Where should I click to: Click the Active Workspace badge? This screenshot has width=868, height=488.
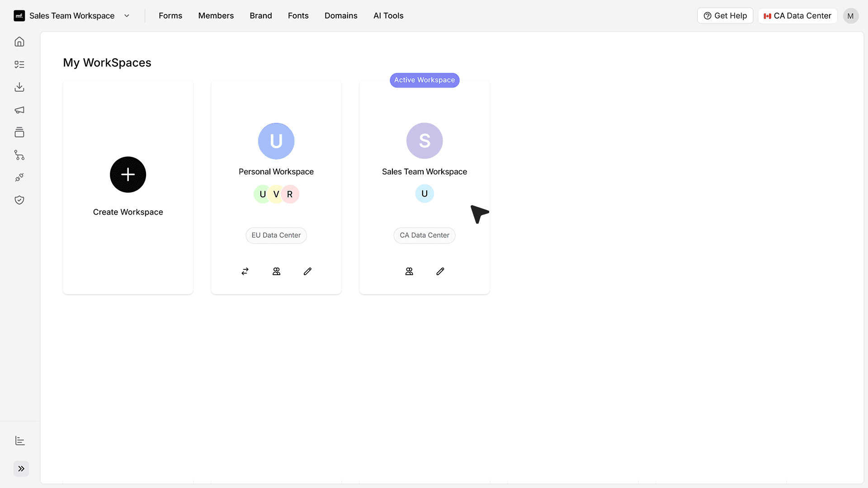(x=425, y=80)
